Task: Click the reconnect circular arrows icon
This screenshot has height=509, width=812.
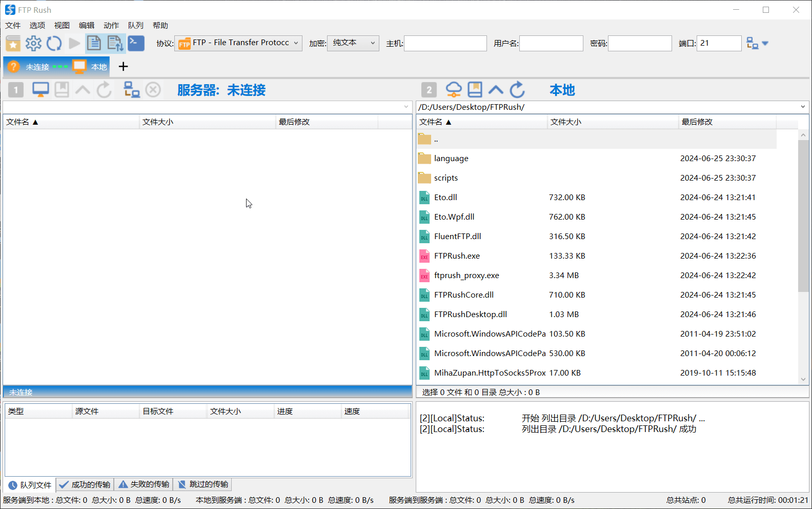Action: pos(54,44)
